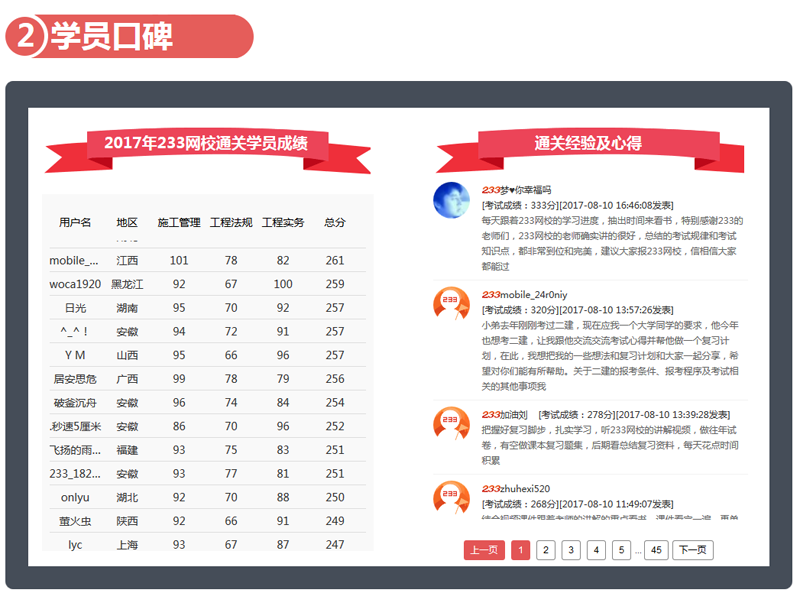Click the 用户名 column header
Image resolution: width=800 pixels, height=606 pixels.
[x=75, y=222]
